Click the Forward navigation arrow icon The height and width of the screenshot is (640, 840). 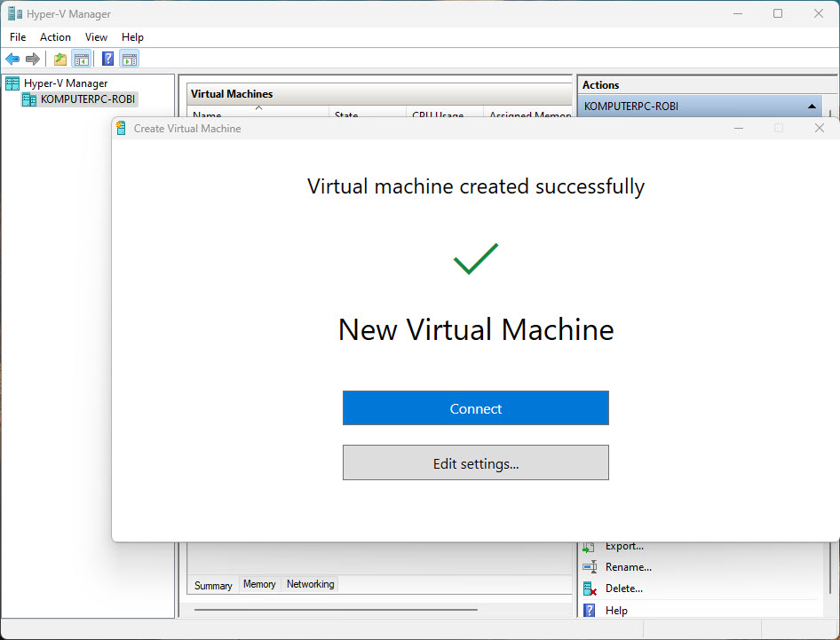(x=34, y=59)
